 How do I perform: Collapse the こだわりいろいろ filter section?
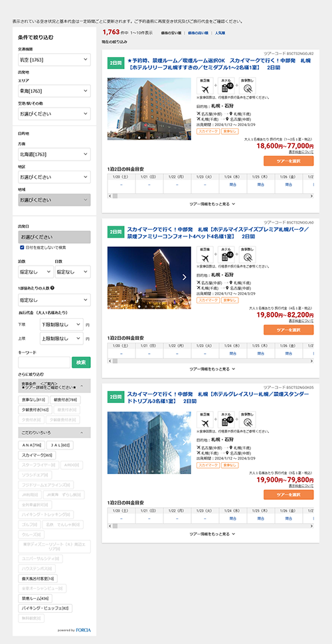tap(54, 432)
